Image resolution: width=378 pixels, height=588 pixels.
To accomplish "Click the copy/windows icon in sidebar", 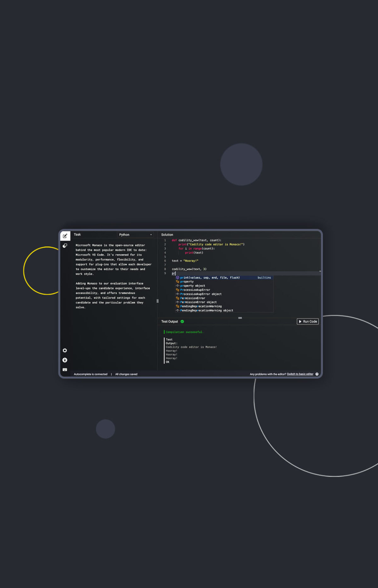I will pos(65,246).
